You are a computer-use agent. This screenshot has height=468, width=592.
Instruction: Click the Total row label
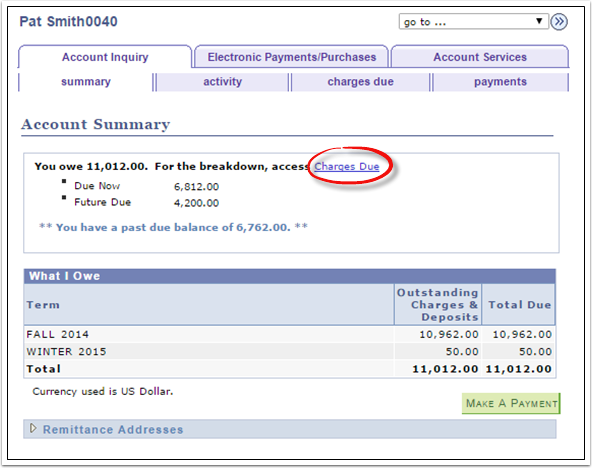pos(43,369)
